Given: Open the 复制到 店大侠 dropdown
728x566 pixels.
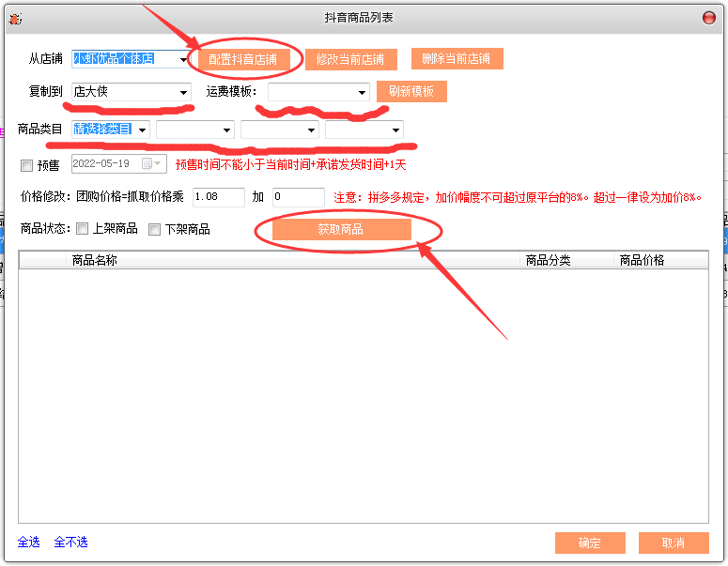Looking at the screenshot, I should 183,92.
